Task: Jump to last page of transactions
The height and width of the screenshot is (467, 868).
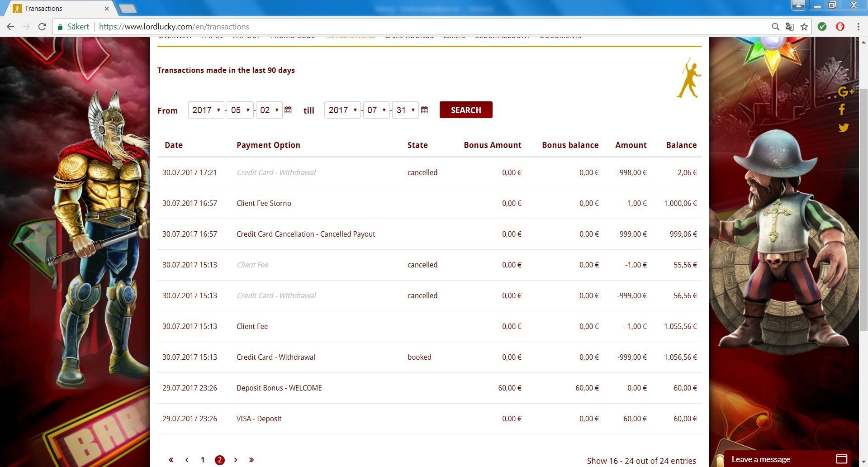Action: (x=251, y=460)
